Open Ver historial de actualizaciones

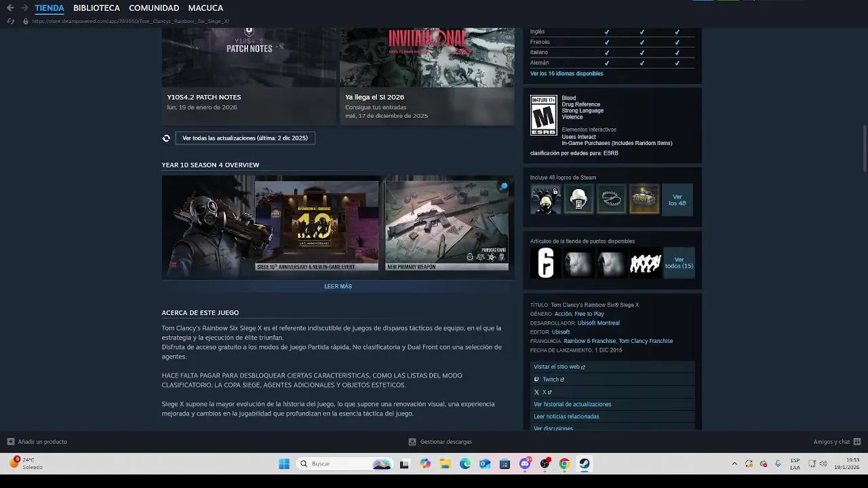(612, 405)
